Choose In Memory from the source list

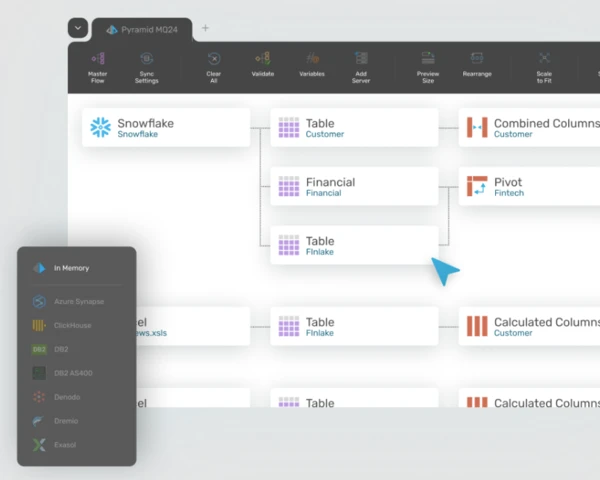(77, 268)
